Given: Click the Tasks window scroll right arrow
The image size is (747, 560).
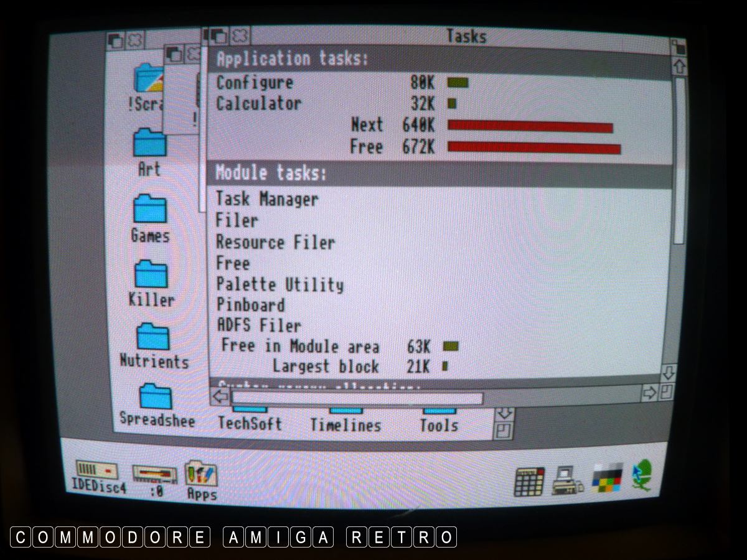Looking at the screenshot, I should (649, 393).
